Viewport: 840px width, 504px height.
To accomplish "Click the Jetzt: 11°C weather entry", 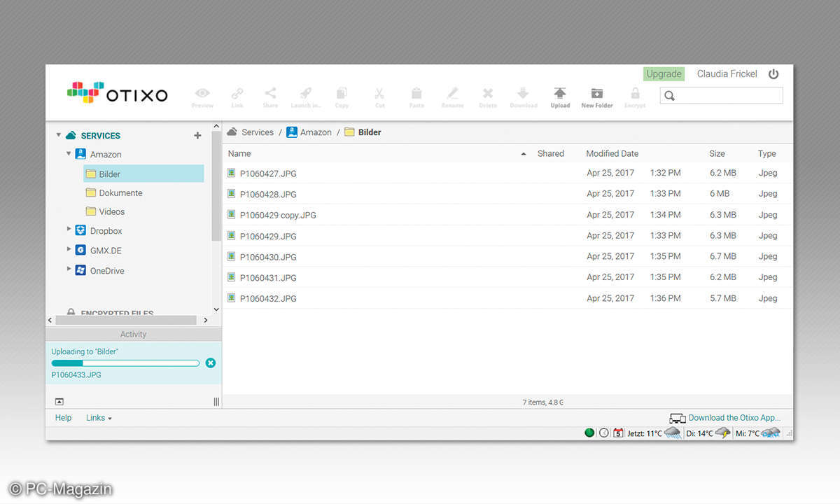I will coord(654,433).
